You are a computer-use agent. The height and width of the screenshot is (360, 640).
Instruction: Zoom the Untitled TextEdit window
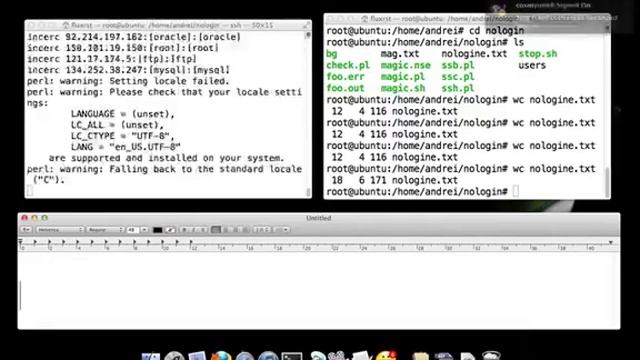click(44, 218)
